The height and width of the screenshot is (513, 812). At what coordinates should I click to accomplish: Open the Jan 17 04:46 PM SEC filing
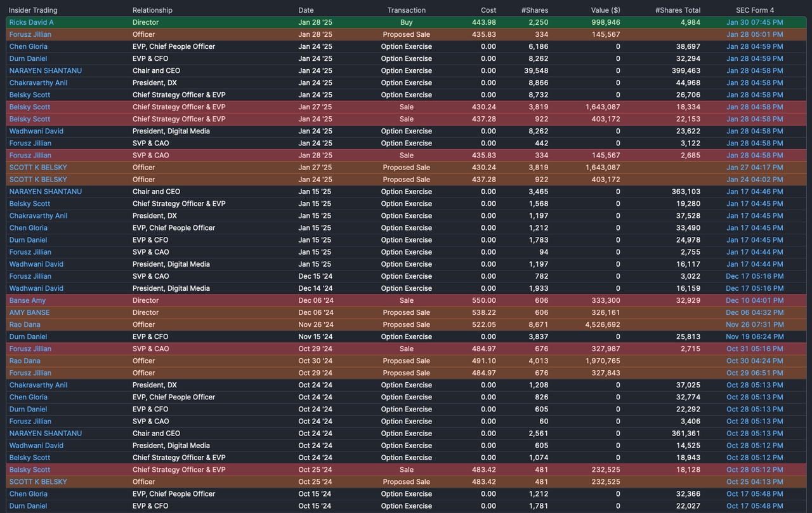coord(754,191)
